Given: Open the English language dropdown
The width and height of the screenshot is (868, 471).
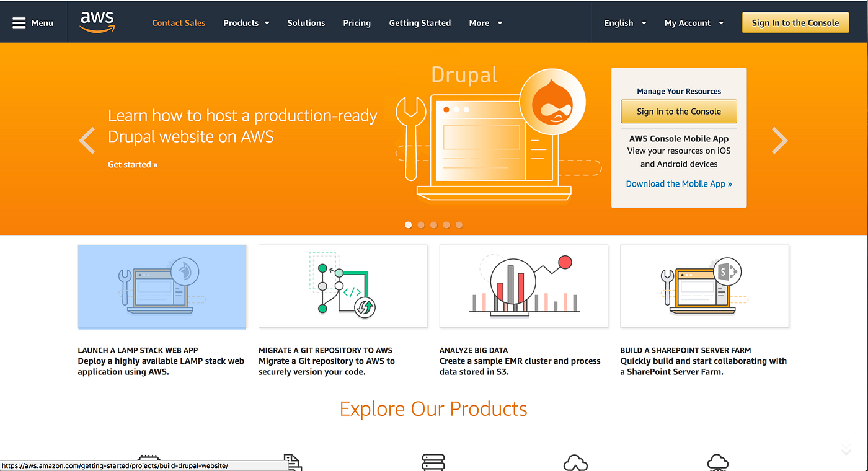Looking at the screenshot, I should (x=624, y=22).
